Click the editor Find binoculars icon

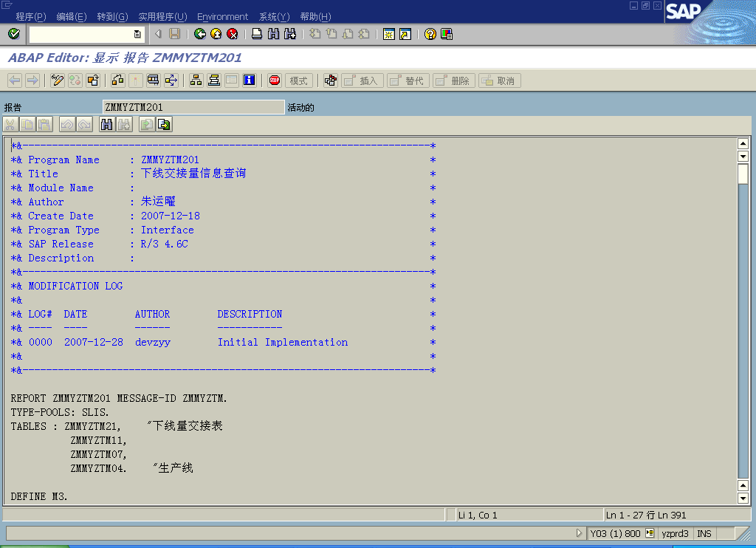pyautogui.click(x=106, y=125)
